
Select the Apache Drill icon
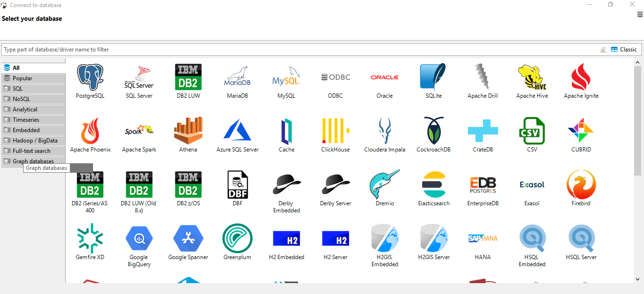[483, 77]
